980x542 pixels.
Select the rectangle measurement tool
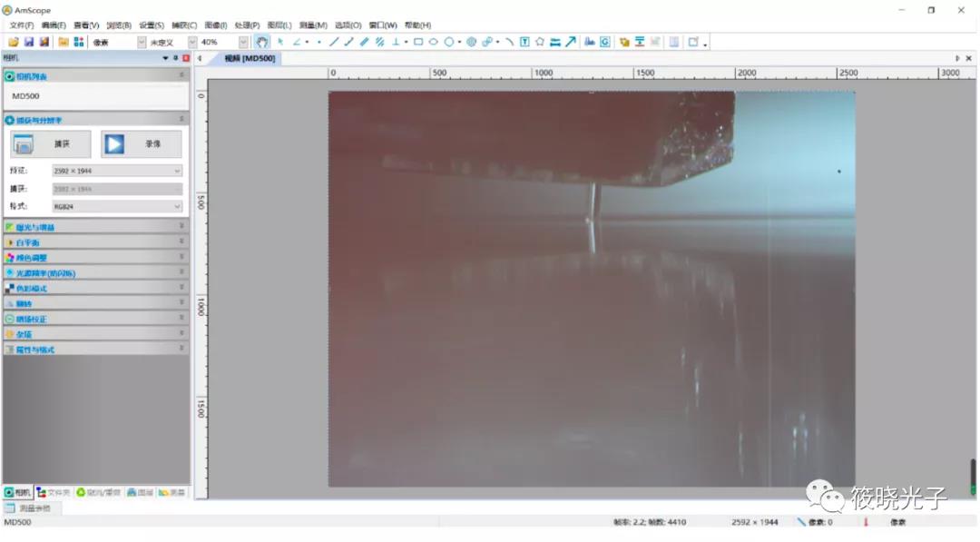pos(418,42)
